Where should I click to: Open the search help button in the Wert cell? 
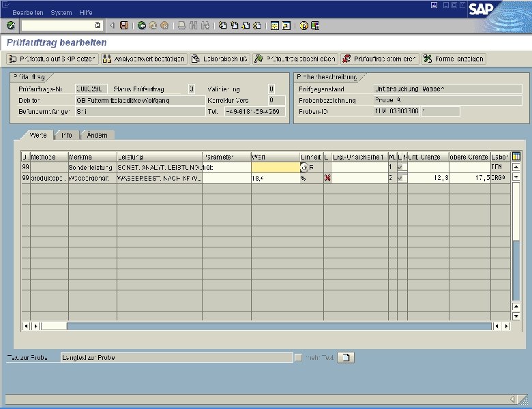coord(304,167)
